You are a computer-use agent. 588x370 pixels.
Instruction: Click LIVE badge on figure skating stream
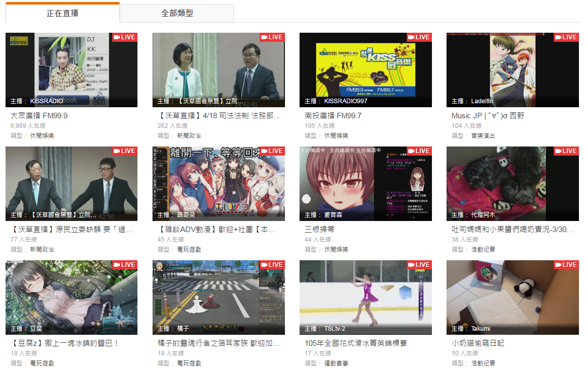pyautogui.click(x=418, y=265)
